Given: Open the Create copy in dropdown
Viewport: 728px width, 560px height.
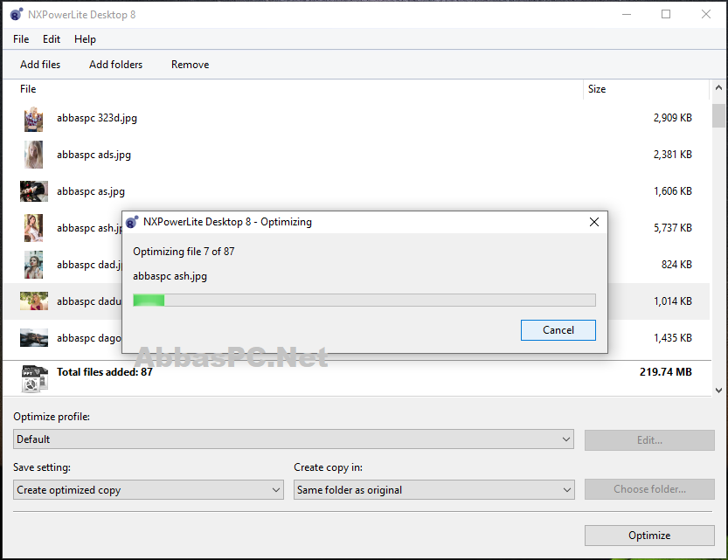Looking at the screenshot, I should [x=434, y=490].
